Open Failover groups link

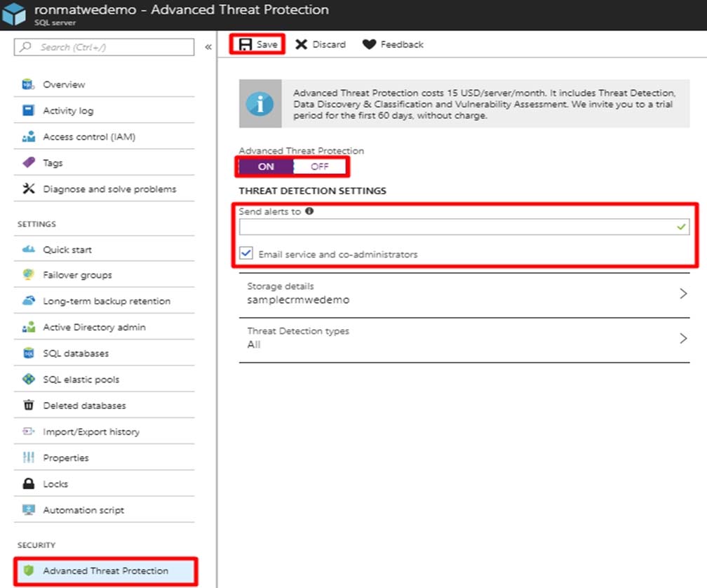(104, 274)
